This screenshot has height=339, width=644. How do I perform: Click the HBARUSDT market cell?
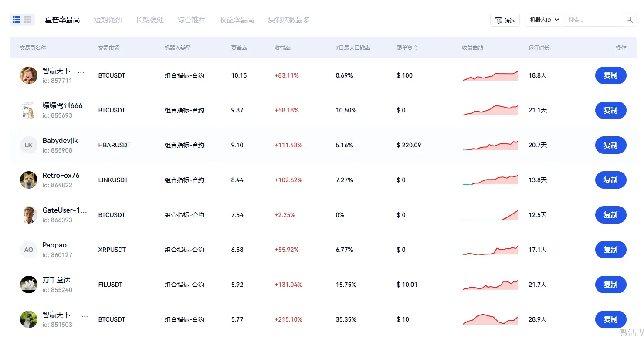click(x=115, y=145)
